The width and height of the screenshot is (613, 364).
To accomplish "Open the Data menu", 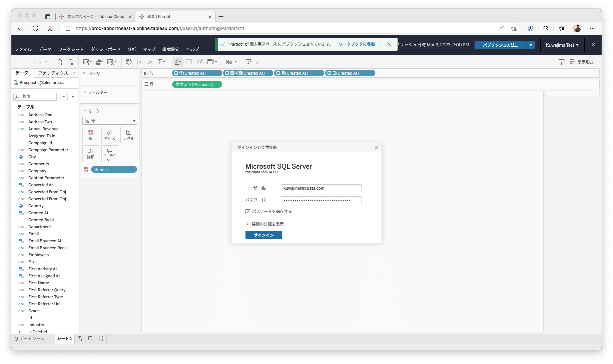I will (x=45, y=49).
